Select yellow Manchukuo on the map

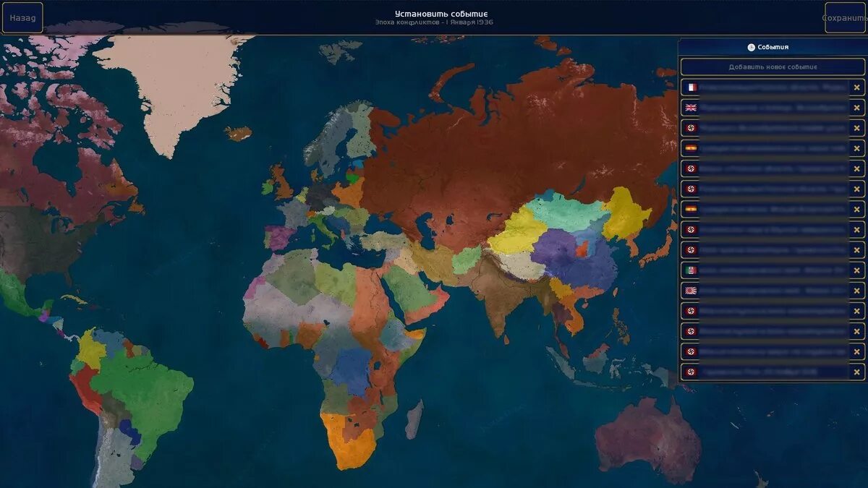(x=626, y=213)
